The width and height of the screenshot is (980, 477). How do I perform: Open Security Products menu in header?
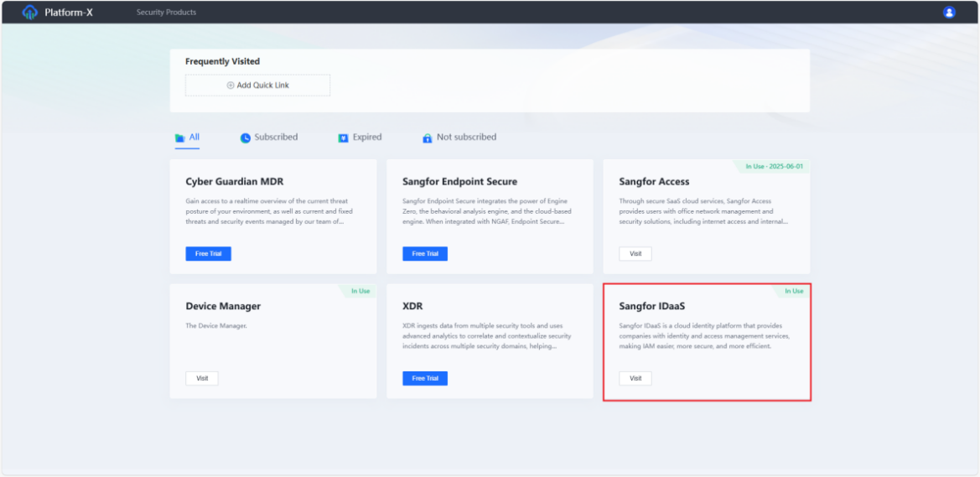point(166,13)
